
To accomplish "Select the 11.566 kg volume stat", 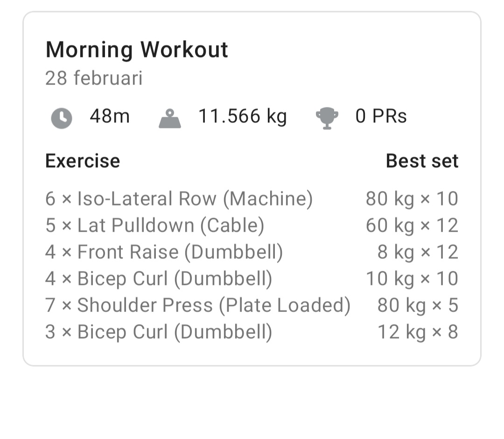I will 243,117.
